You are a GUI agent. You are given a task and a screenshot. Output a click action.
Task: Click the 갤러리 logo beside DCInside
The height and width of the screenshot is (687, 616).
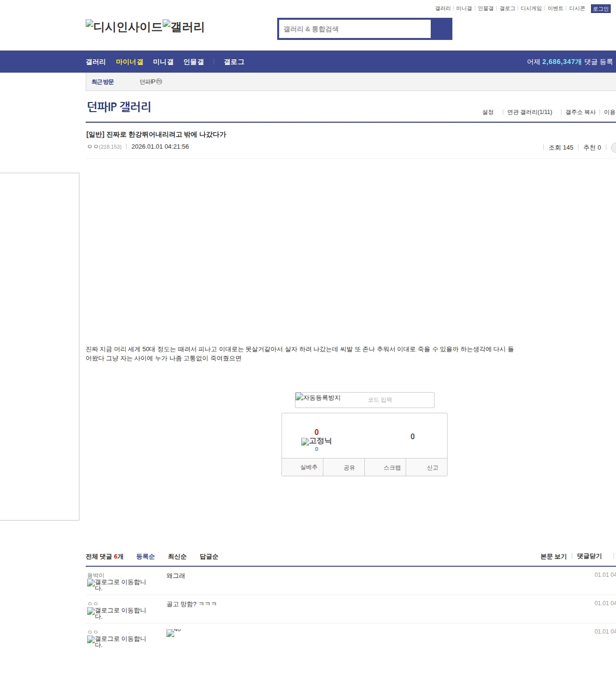click(183, 26)
